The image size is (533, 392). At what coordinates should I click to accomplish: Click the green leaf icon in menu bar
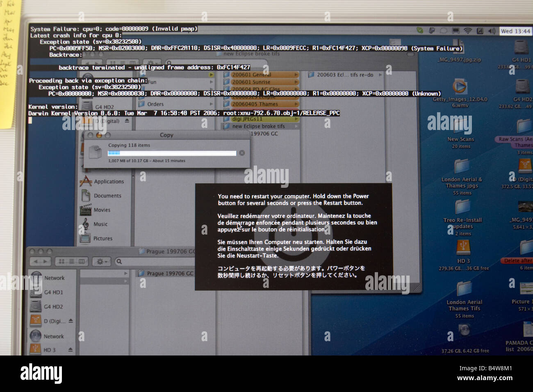click(x=420, y=30)
